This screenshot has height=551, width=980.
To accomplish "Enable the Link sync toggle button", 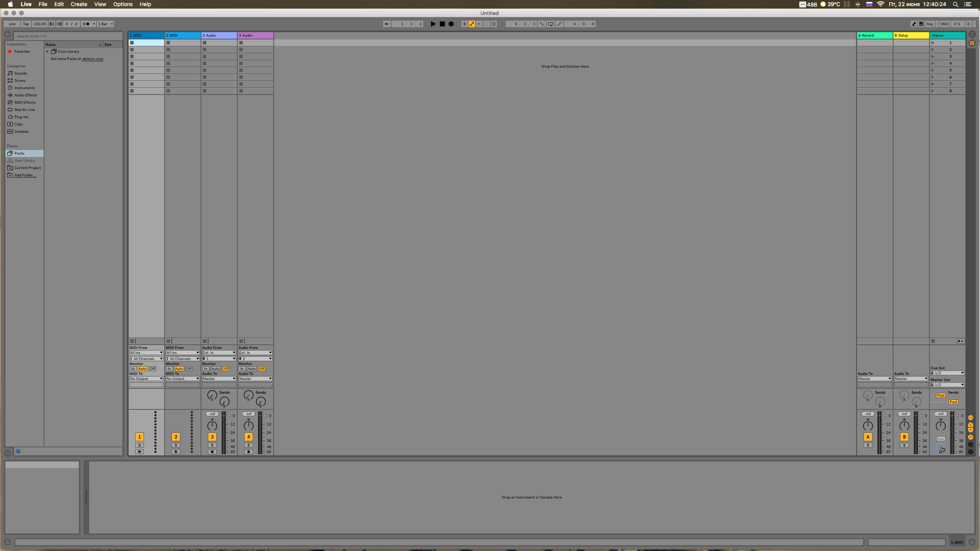I will point(11,24).
